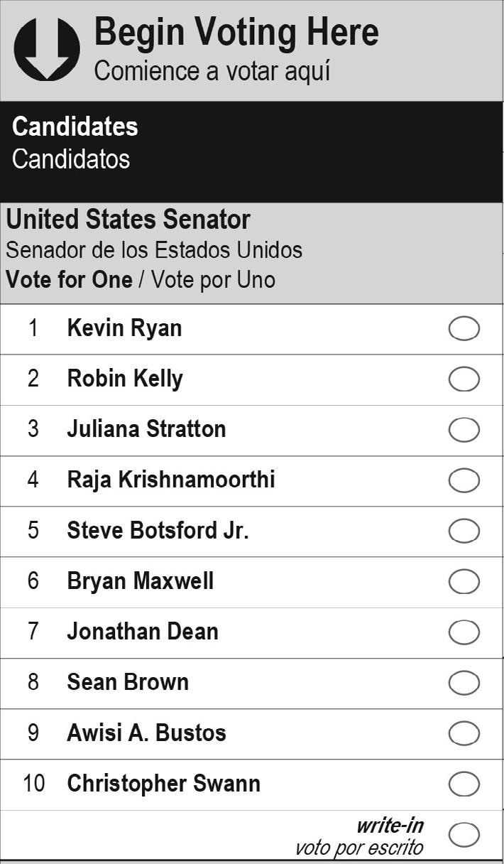Image resolution: width=504 pixels, height=864 pixels.
Task: Click the down arrow icon
Action: [x=47, y=48]
